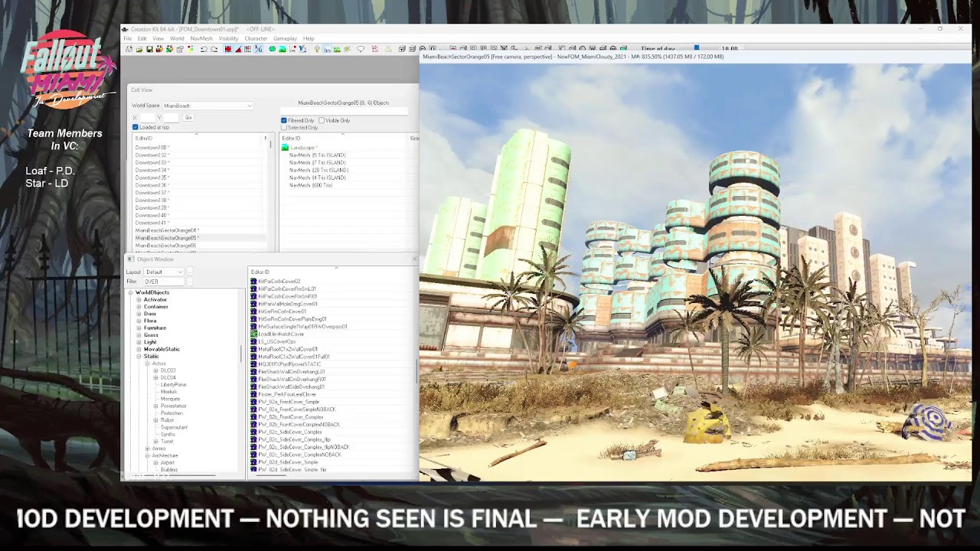Select MetalRoofC1x2WallCover01 object

click(288, 349)
